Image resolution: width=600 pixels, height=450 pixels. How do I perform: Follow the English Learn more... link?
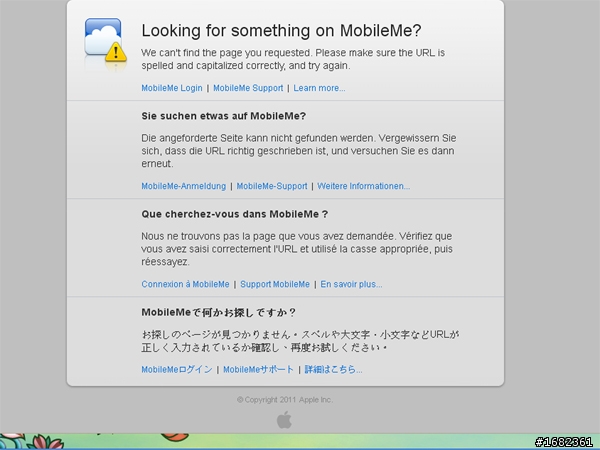click(x=319, y=88)
